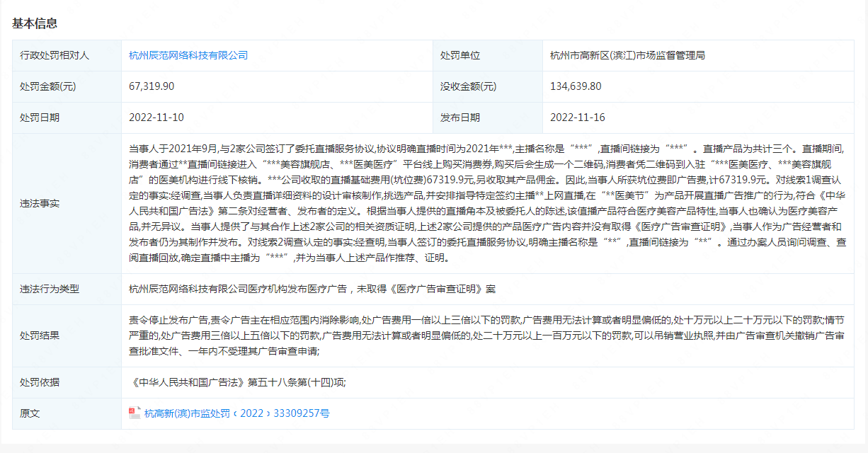Select the 处罚单位 label cell
This screenshot has width=868, height=453.
pos(487,55)
